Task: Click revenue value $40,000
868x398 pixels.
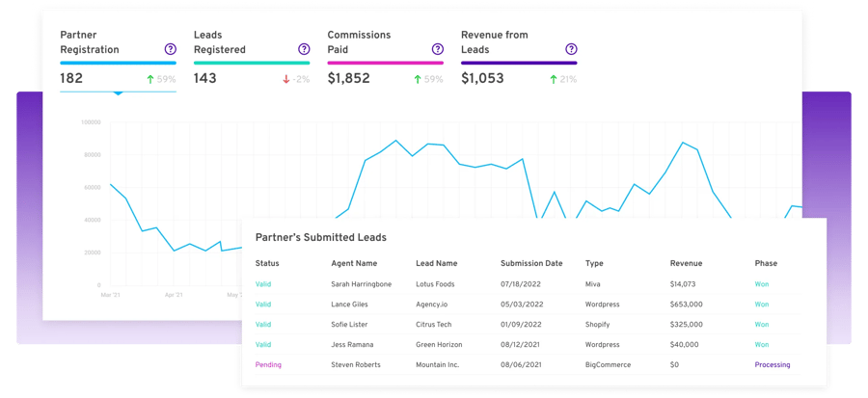Action: [684, 344]
